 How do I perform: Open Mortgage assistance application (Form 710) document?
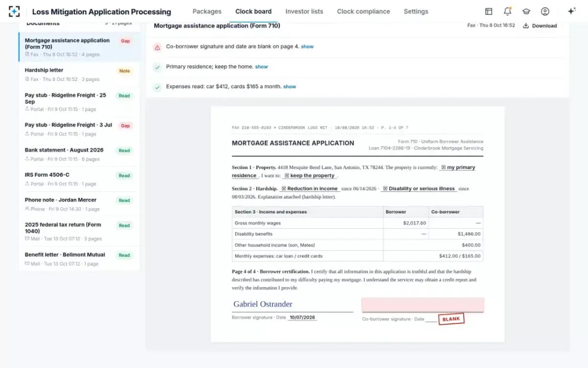coord(79,47)
